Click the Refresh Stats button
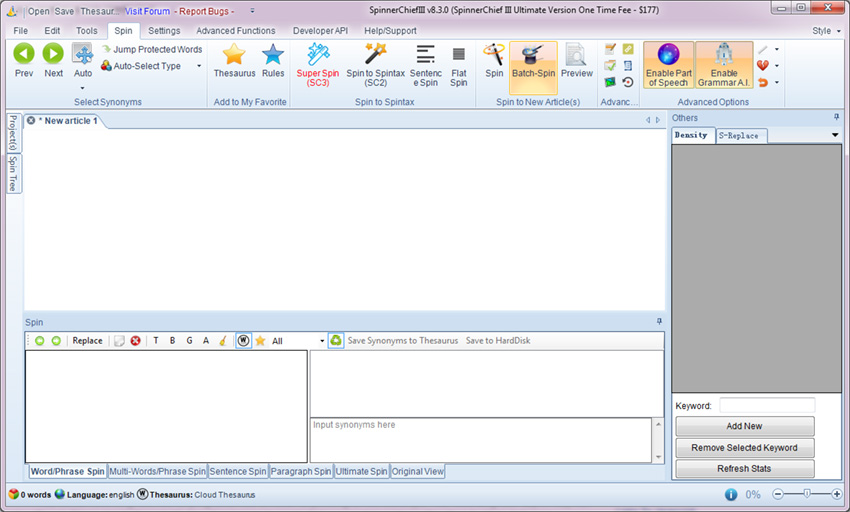Image resolution: width=850 pixels, height=512 pixels. point(744,469)
